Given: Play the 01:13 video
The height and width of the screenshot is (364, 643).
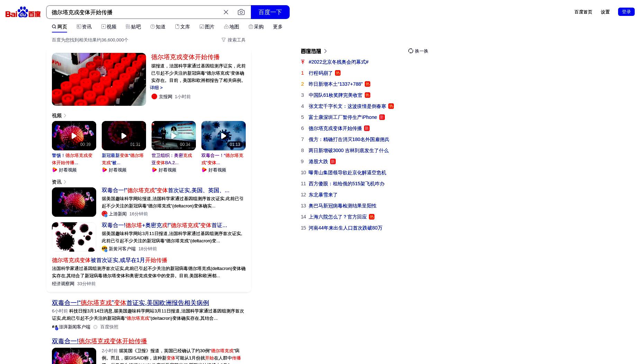Looking at the screenshot, I should pos(224,136).
